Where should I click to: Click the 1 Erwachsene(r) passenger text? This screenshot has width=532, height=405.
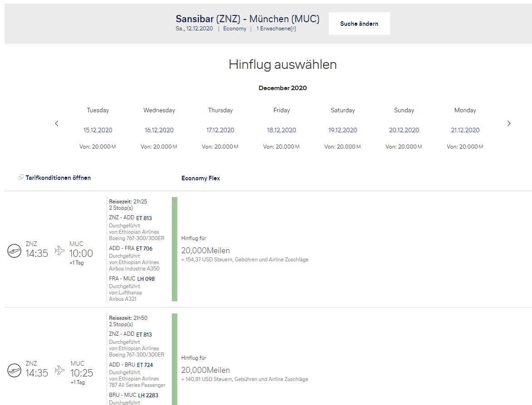[276, 29]
